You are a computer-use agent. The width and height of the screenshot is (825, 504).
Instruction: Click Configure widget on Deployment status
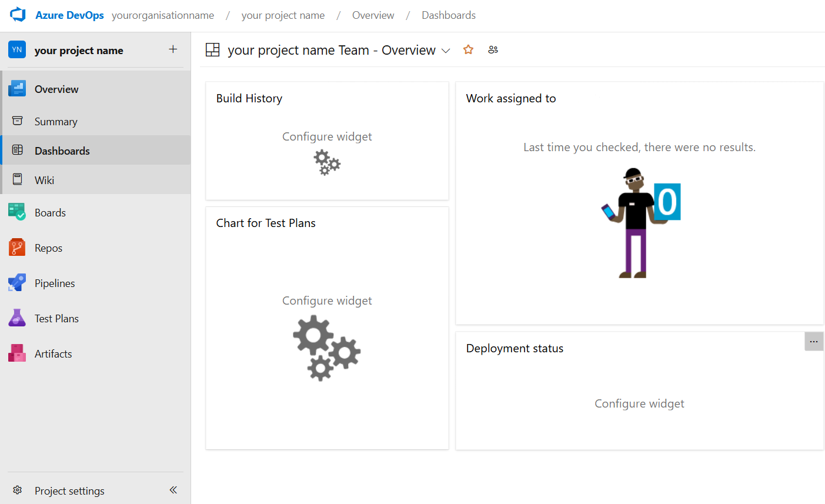[639, 403]
